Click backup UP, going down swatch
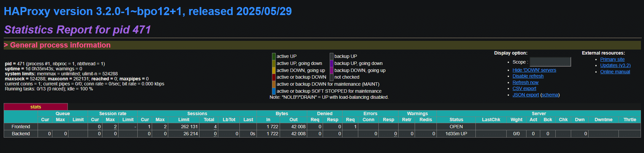Viewport: 644px width, 153px height. pyautogui.click(x=332, y=63)
